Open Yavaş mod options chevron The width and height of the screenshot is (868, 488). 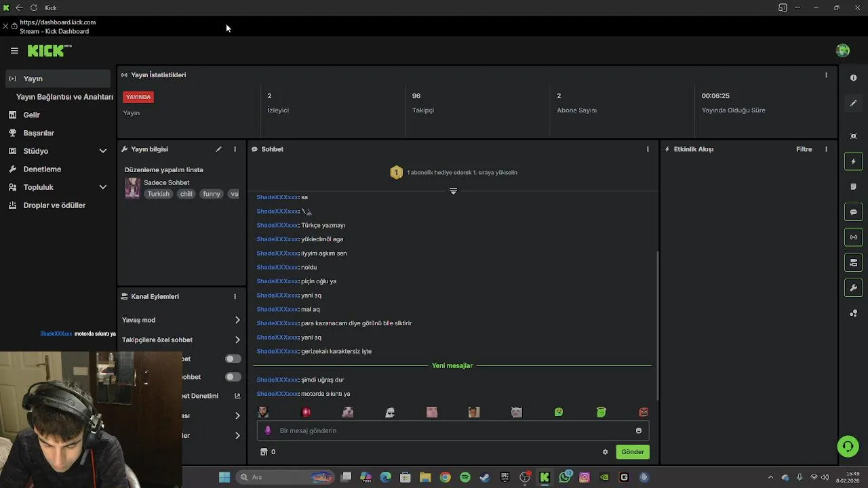(237, 320)
